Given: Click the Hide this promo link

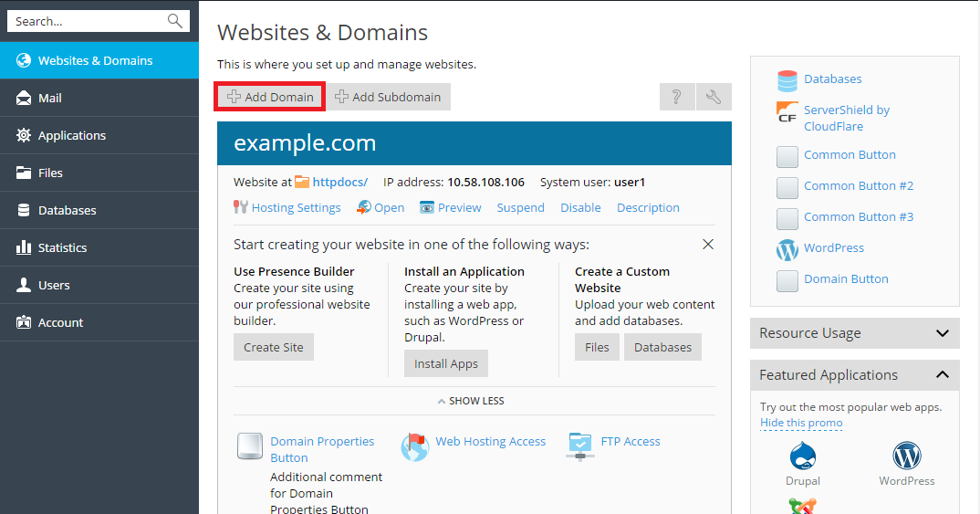Looking at the screenshot, I should coord(801,423).
